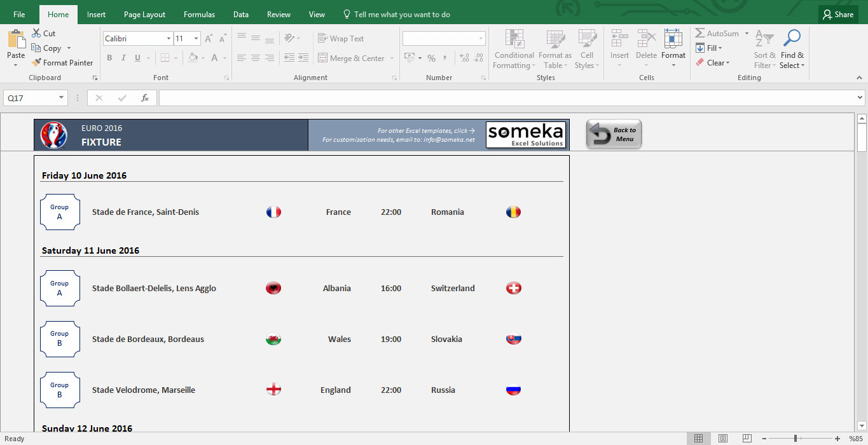Click Merge & Center
This screenshot has width=868, height=445.
[351, 58]
